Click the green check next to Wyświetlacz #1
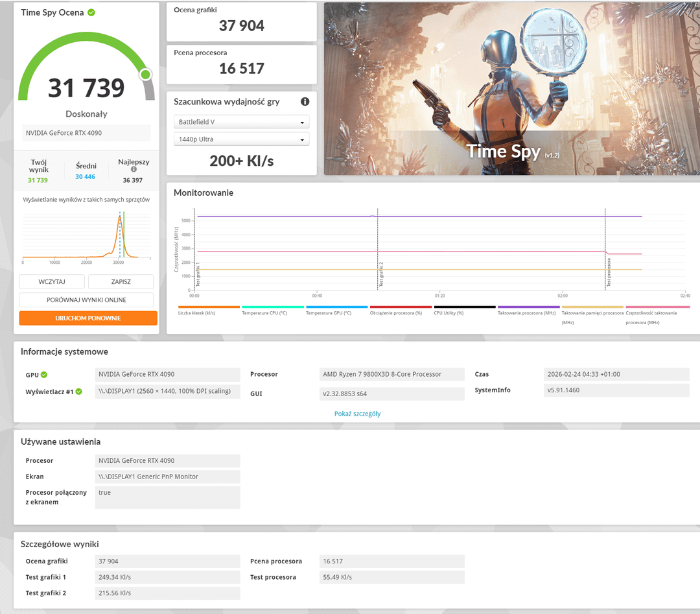The height and width of the screenshot is (614, 700). click(x=78, y=392)
